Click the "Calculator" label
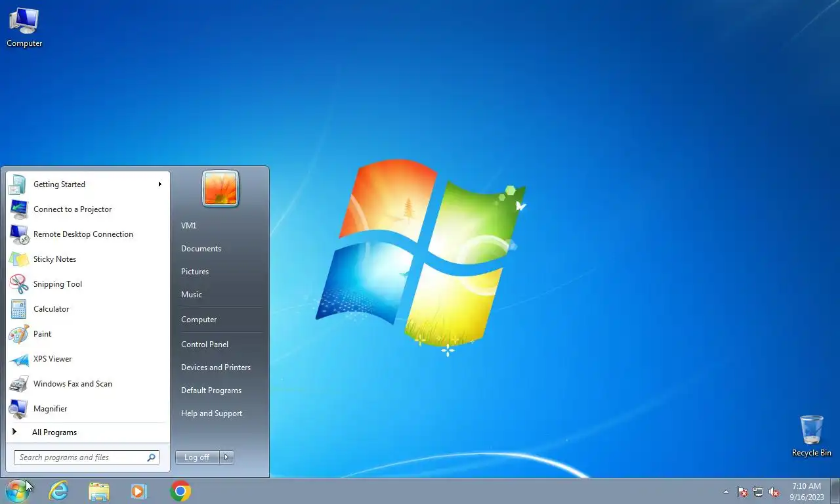This screenshot has width=840, height=504. (51, 309)
